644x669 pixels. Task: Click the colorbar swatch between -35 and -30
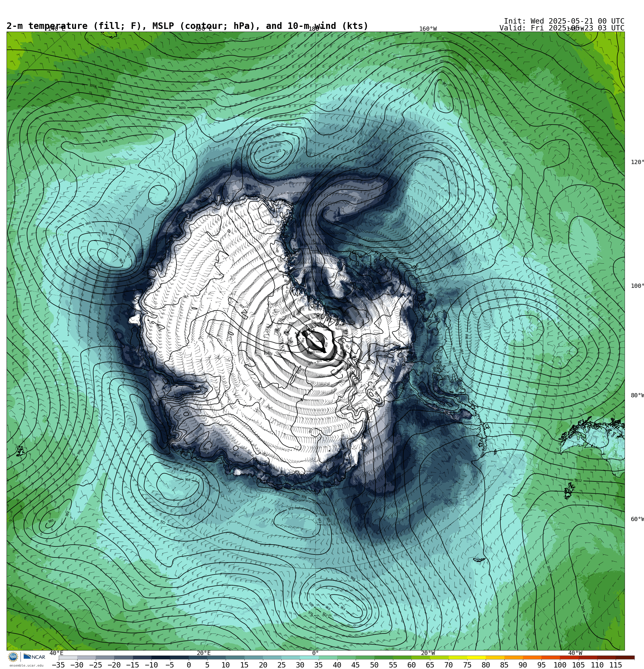click(68, 658)
